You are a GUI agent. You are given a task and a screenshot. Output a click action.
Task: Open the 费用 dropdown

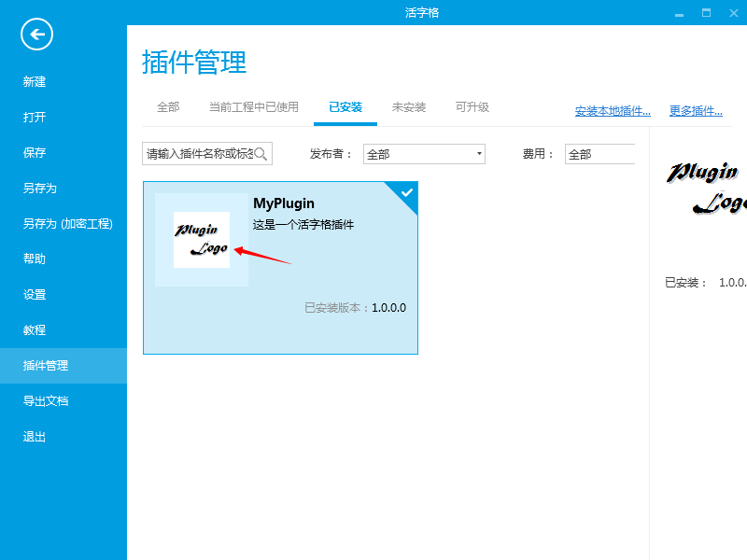pyautogui.click(x=599, y=154)
